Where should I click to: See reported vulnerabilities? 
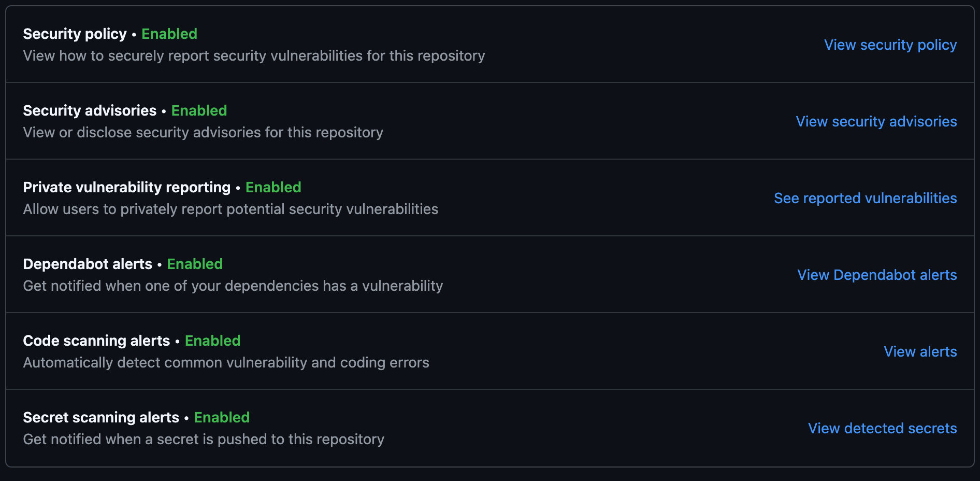[x=864, y=198]
